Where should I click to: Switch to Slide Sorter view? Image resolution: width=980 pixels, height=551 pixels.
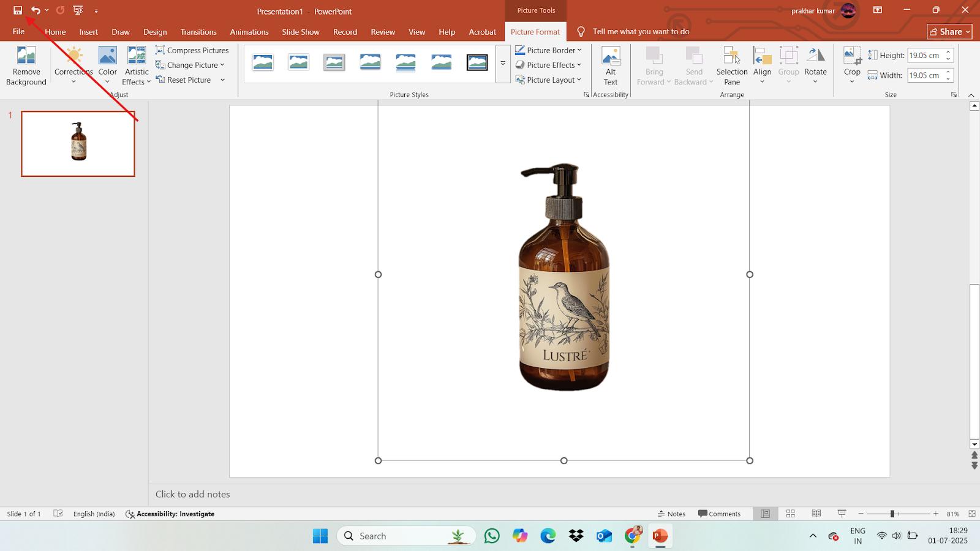[791, 514]
